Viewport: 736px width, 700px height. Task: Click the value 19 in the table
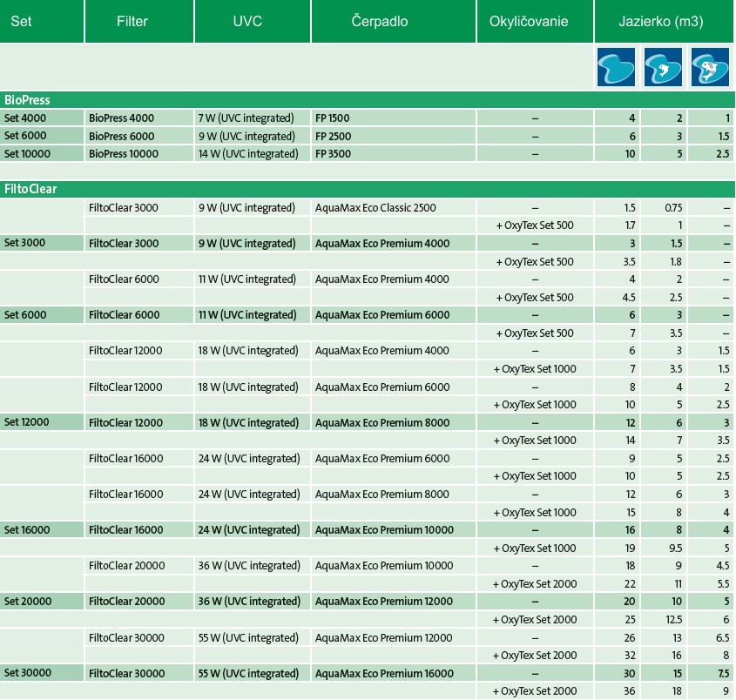click(631, 548)
